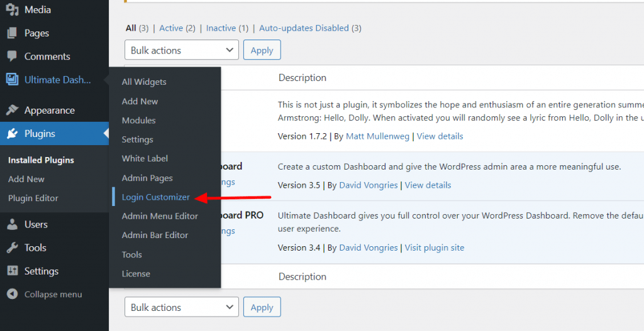Open Admin Bar Editor in flyout
The image size is (644, 331).
coord(155,235)
